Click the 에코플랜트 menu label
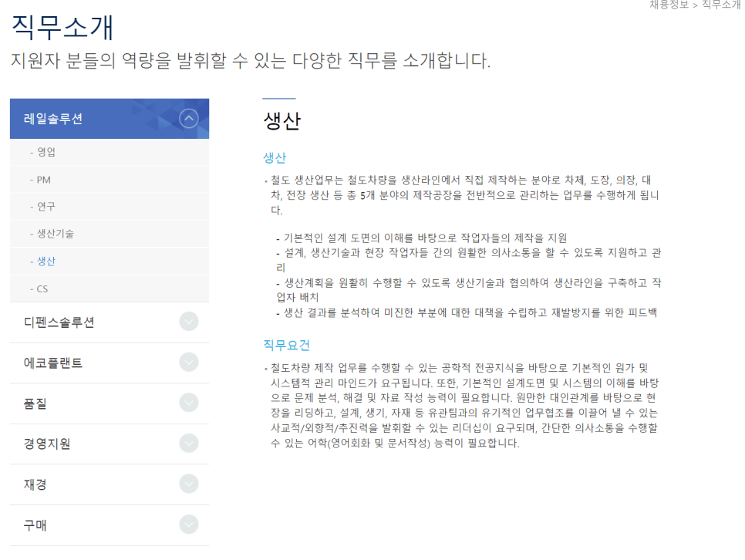This screenshot has height=560, width=745. 53,363
